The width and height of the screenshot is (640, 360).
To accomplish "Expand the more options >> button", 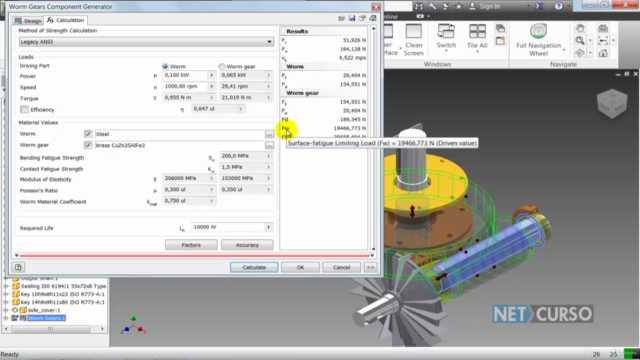I will (370, 267).
